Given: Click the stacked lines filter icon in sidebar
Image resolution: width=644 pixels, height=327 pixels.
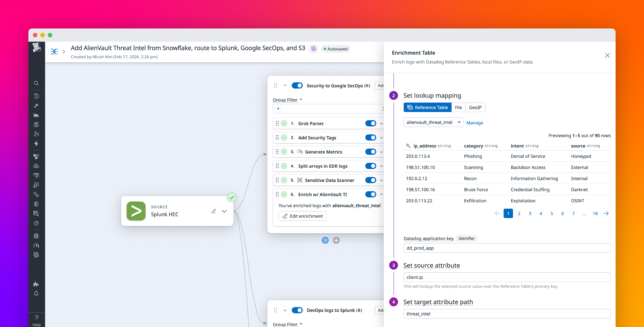Looking at the screenshot, I should (36, 176).
